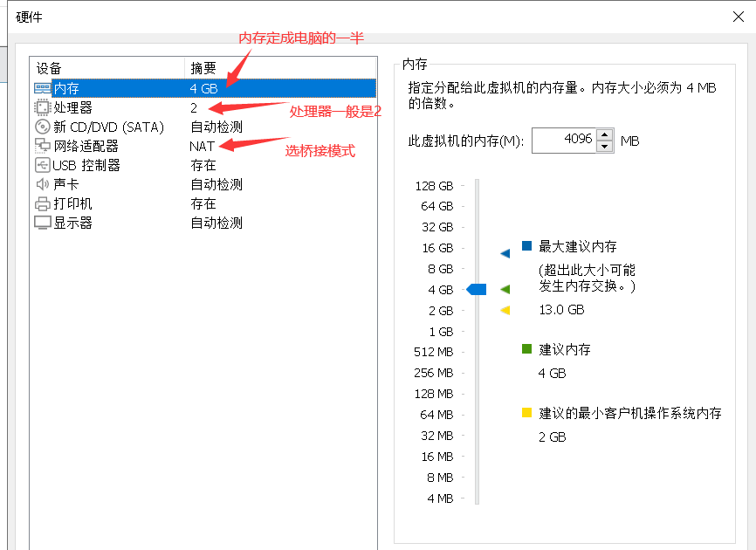Click the green 建议内存 legend square
The image size is (756, 550).
(x=526, y=348)
